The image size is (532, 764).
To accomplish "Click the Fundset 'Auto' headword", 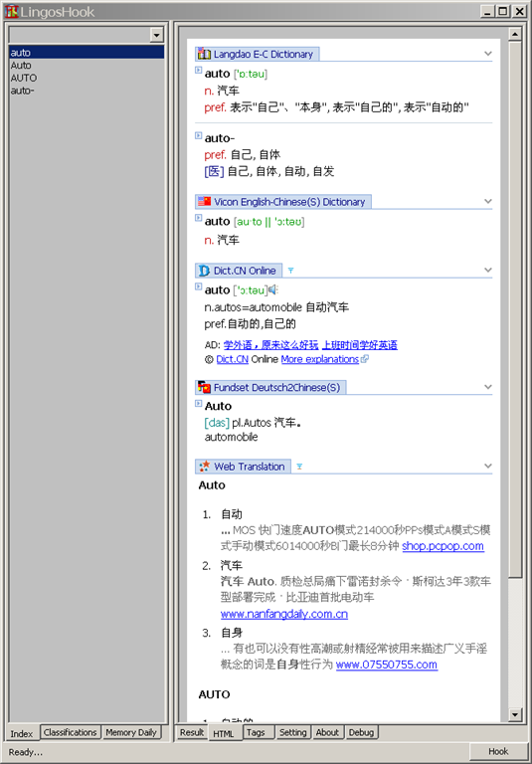I will click(218, 406).
